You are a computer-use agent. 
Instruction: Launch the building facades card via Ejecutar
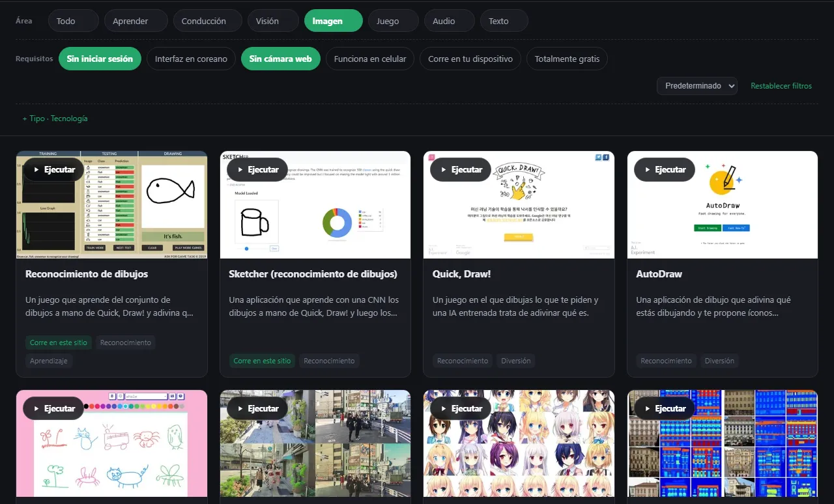(665, 408)
